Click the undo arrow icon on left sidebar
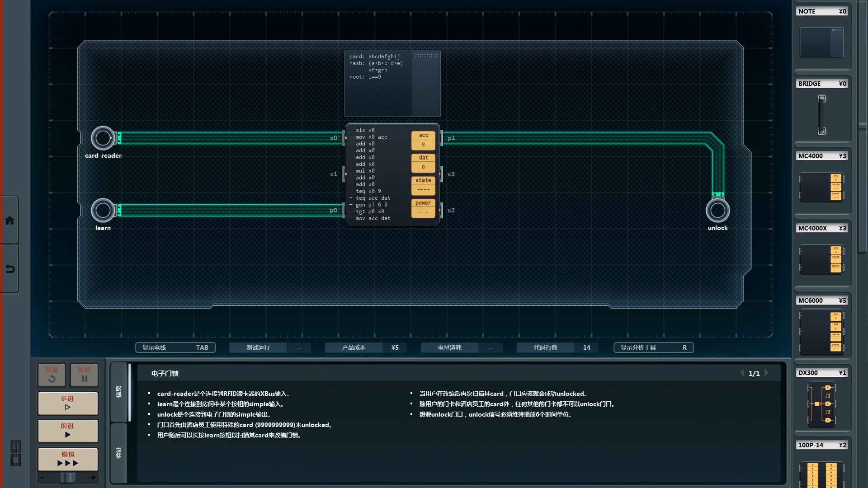Image resolution: width=868 pixels, height=488 pixels. [x=9, y=269]
